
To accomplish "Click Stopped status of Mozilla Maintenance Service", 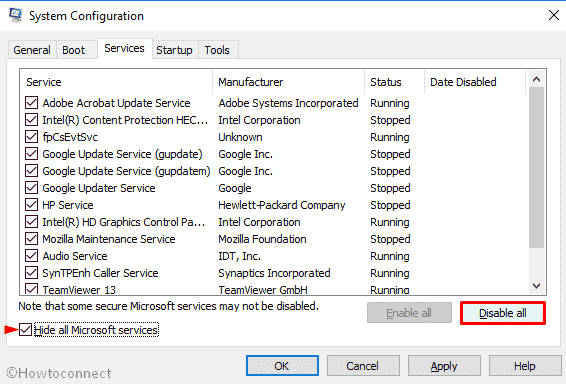I will coord(390,239).
